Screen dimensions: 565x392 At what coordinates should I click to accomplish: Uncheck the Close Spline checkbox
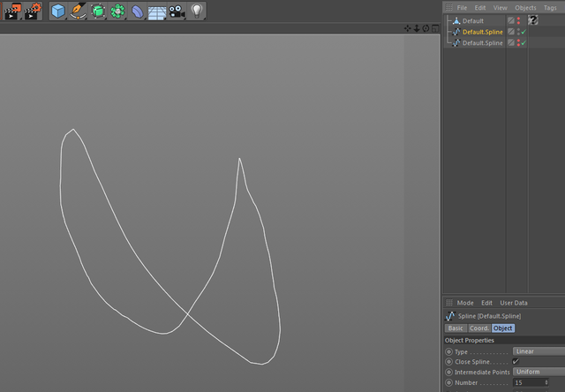click(x=516, y=361)
